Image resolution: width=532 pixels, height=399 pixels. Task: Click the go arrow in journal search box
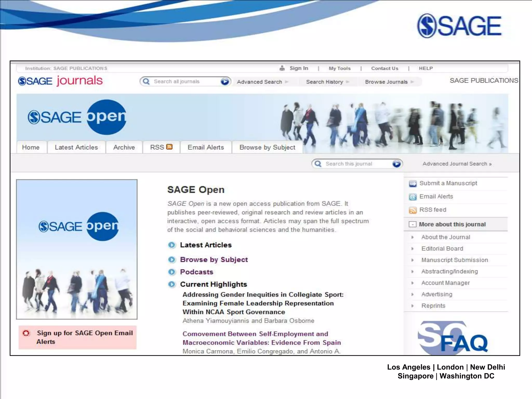coord(396,164)
